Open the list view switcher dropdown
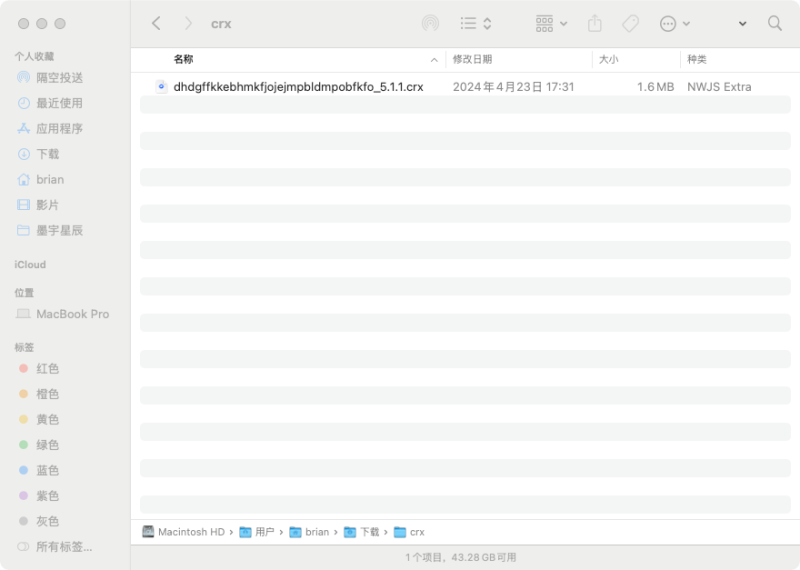 tap(476, 23)
